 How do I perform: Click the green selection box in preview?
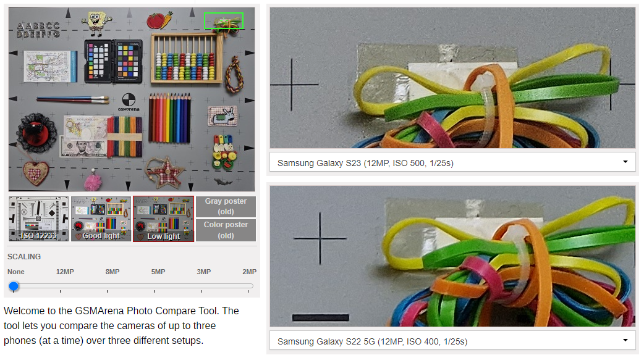click(x=224, y=20)
